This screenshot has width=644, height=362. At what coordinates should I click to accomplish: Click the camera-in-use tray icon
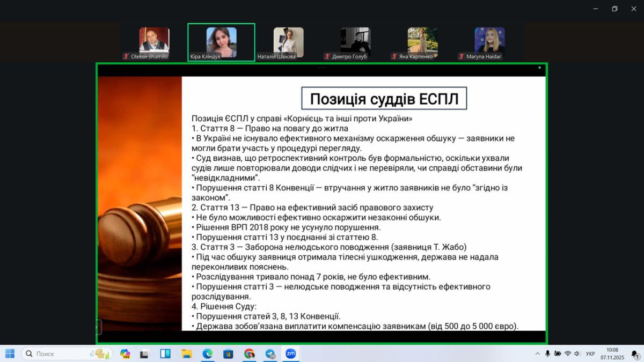tap(558, 353)
